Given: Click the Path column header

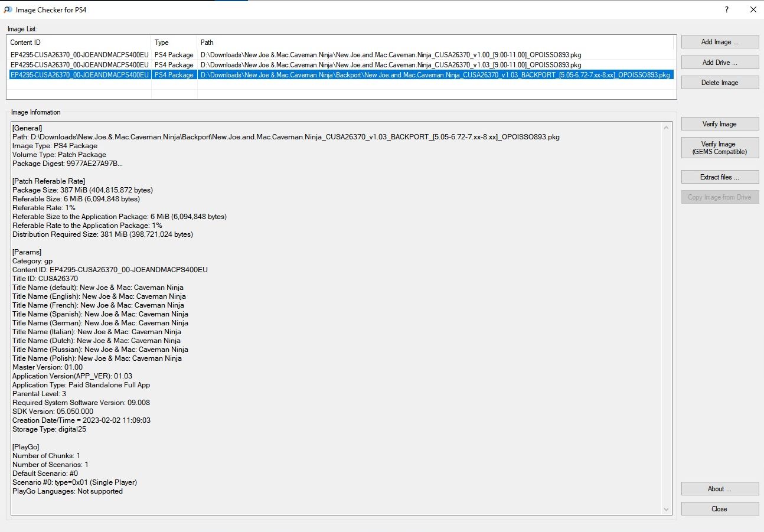Looking at the screenshot, I should (435, 43).
